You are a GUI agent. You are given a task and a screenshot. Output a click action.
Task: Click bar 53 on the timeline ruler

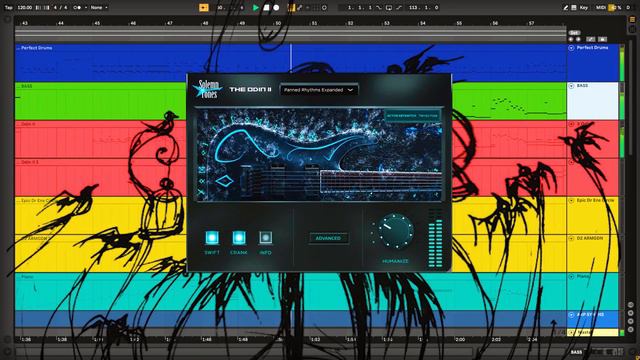[x=386, y=23]
